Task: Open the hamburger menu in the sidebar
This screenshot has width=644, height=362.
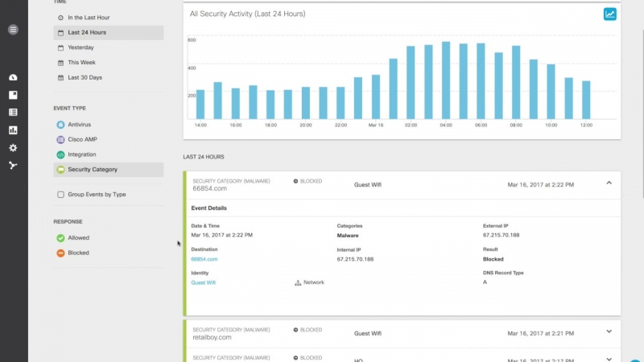Action: point(13,30)
